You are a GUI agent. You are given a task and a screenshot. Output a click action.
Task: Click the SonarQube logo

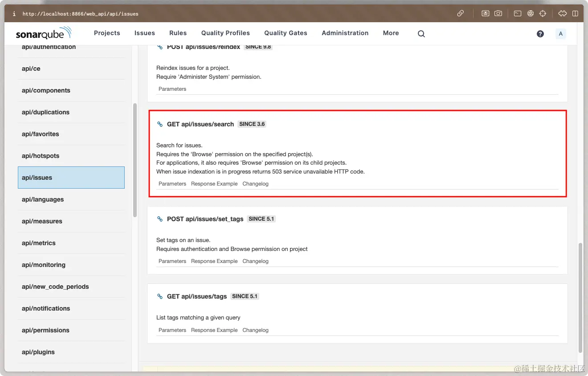pos(43,33)
